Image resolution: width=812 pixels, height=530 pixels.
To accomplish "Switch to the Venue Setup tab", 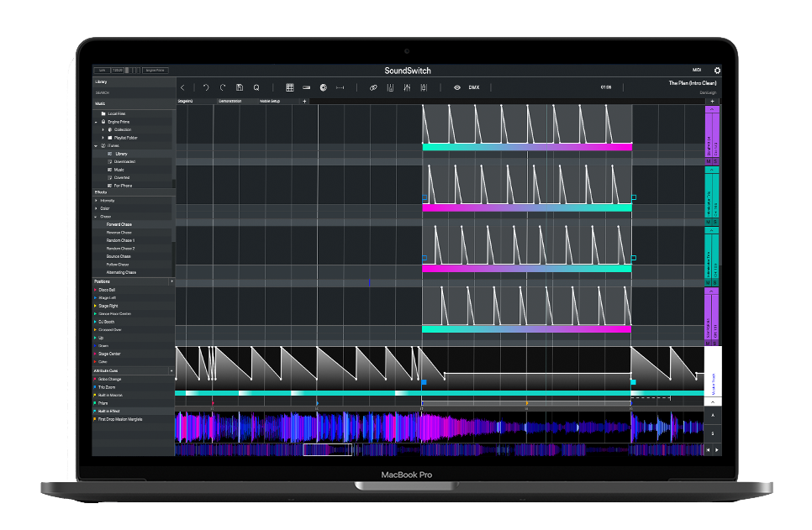I will [270, 100].
